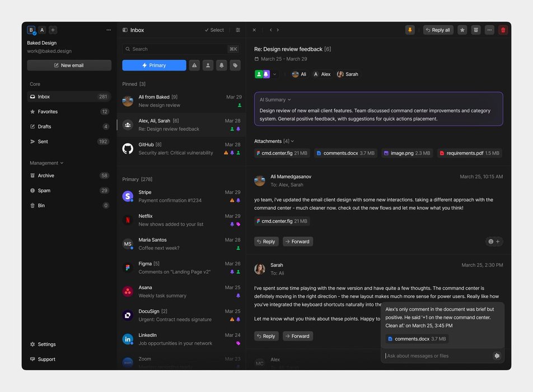Open the Inbox folder in sidebar
The height and width of the screenshot is (392, 533).
69,96
